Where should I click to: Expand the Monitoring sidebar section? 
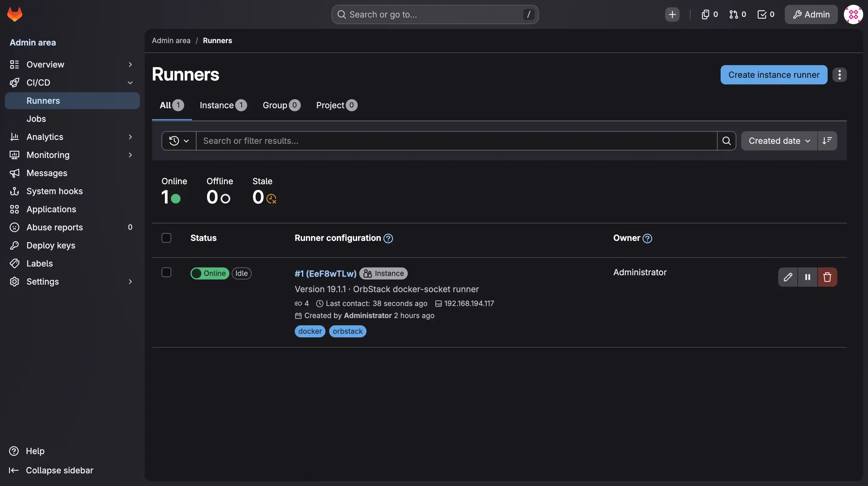click(x=72, y=155)
